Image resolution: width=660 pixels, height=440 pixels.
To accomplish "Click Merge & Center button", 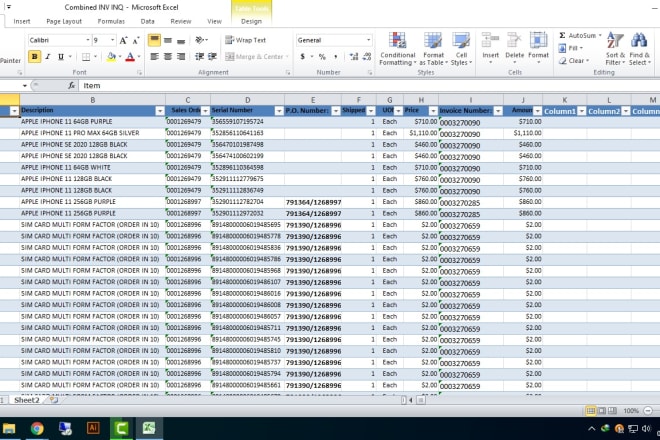I will click(x=254, y=56).
